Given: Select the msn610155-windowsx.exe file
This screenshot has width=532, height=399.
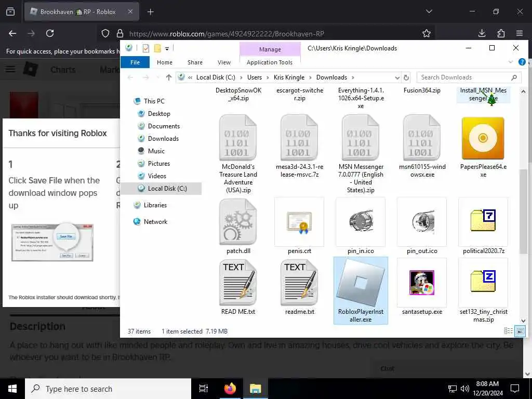Looking at the screenshot, I should 422,146.
